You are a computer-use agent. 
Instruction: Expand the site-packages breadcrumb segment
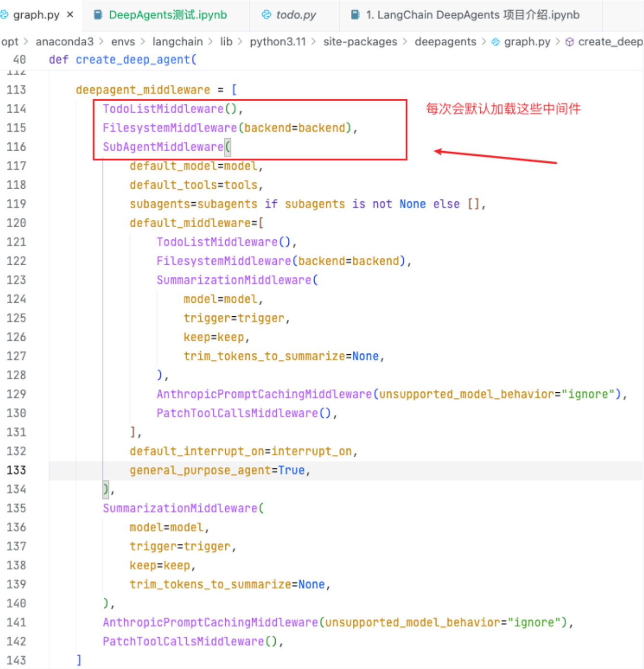click(360, 42)
